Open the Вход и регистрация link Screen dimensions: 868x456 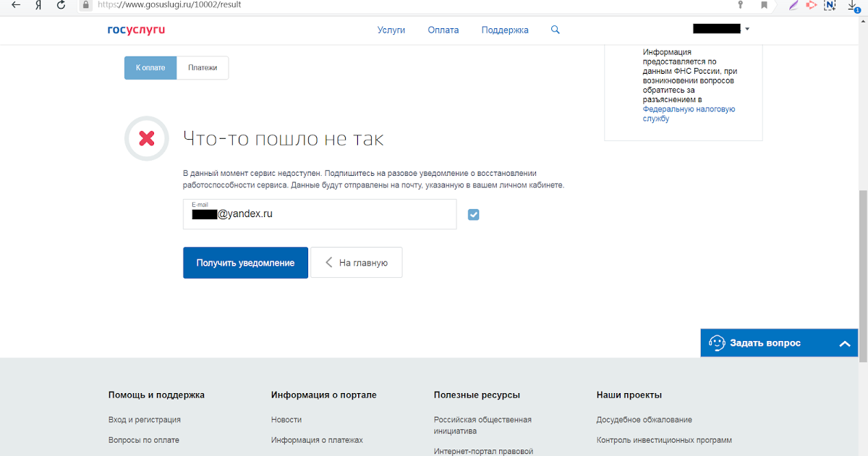pyautogui.click(x=145, y=420)
